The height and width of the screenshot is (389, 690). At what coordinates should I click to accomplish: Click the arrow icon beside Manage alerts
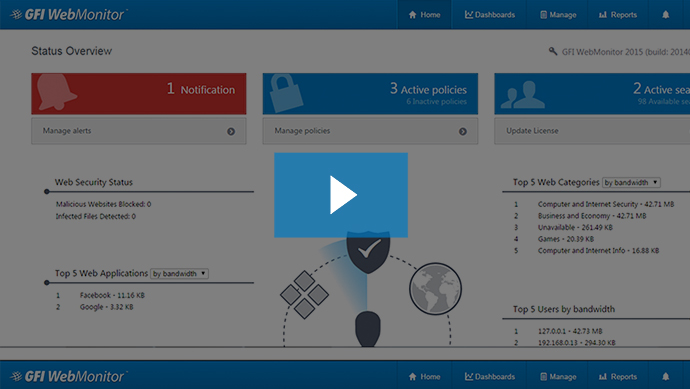pyautogui.click(x=231, y=131)
